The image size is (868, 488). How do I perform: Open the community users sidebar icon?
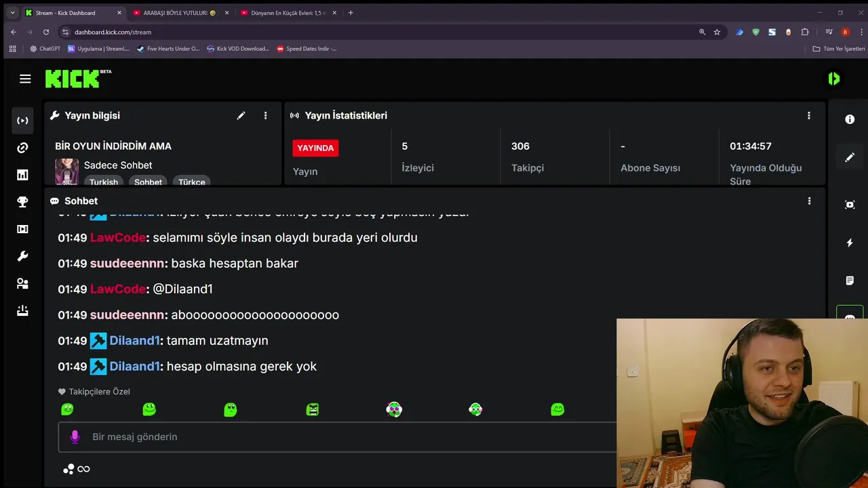pos(22,283)
